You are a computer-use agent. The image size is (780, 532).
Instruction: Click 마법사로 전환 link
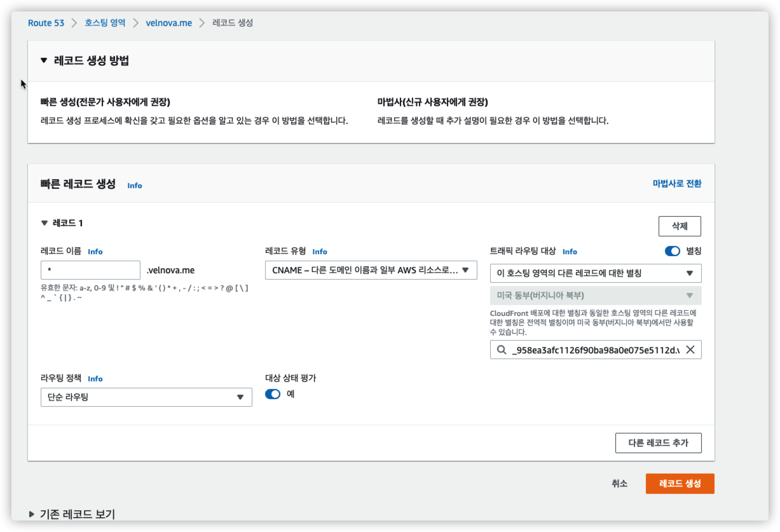click(677, 184)
